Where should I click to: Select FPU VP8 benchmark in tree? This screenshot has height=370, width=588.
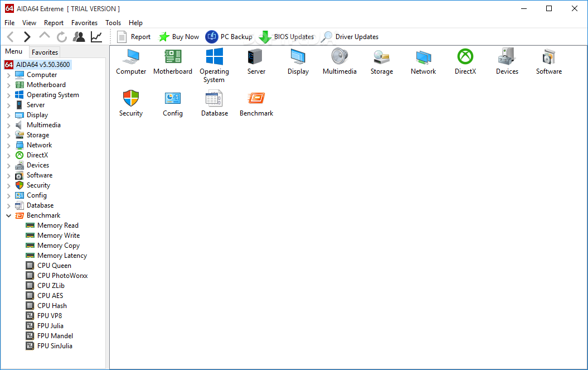pos(50,316)
